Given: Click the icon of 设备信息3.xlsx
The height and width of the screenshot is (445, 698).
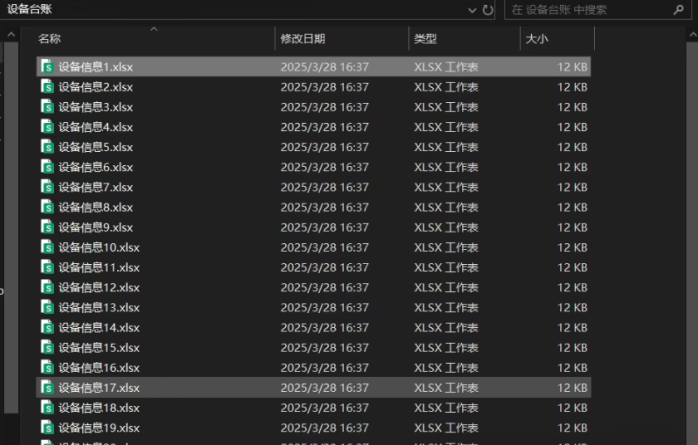Looking at the screenshot, I should (46, 107).
